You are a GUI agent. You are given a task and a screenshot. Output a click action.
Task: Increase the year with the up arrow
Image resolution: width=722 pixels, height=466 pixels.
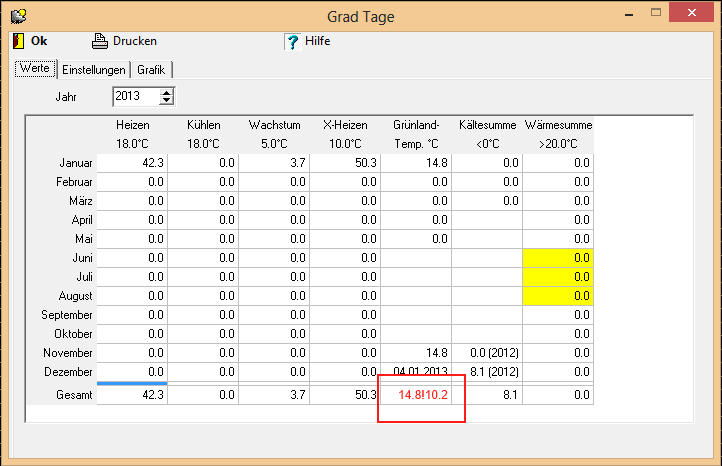[167, 92]
